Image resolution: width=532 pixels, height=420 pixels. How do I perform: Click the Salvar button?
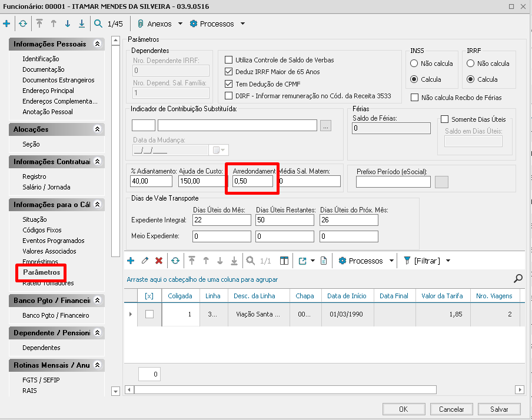tap(499, 409)
